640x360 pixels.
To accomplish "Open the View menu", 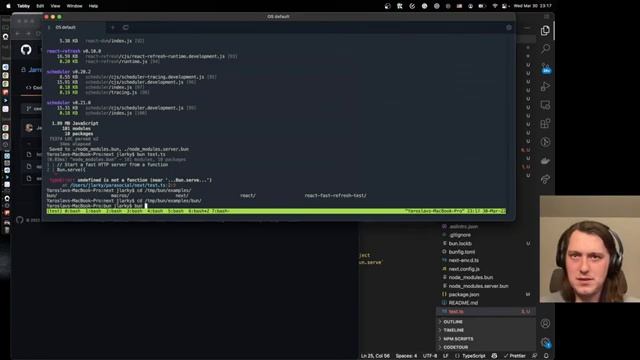I will coord(55,6).
